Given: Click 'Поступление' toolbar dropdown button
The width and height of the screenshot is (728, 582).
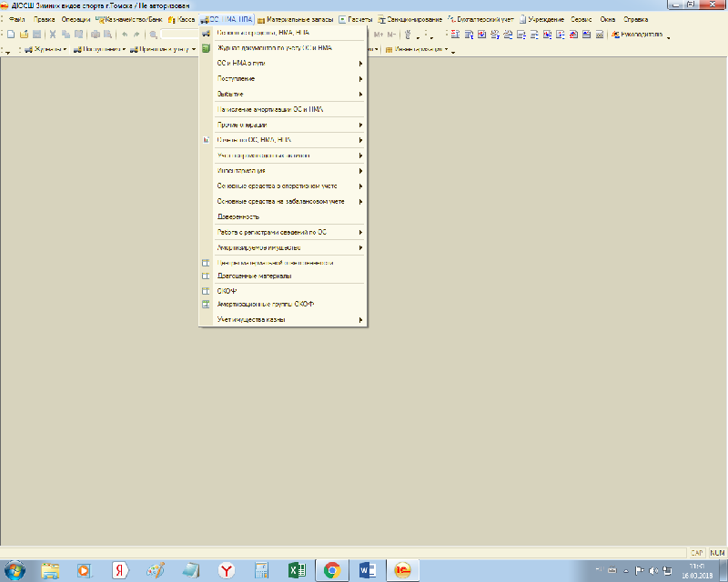Looking at the screenshot, I should click(100, 49).
